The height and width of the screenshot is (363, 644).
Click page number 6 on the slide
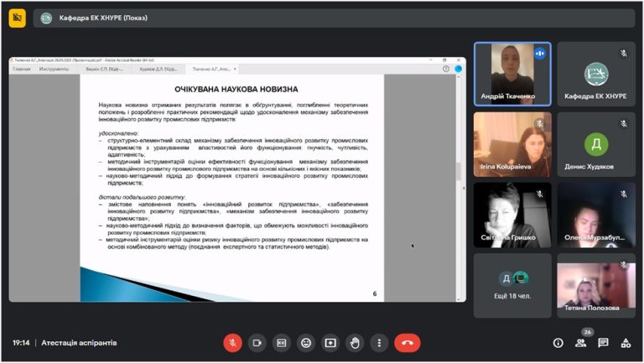(375, 293)
